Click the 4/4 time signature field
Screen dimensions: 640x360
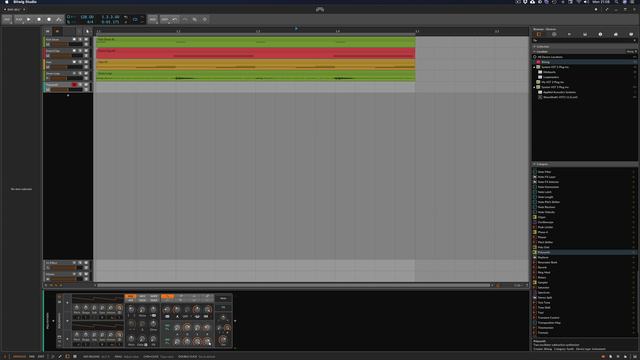pyautogui.click(x=90, y=22)
